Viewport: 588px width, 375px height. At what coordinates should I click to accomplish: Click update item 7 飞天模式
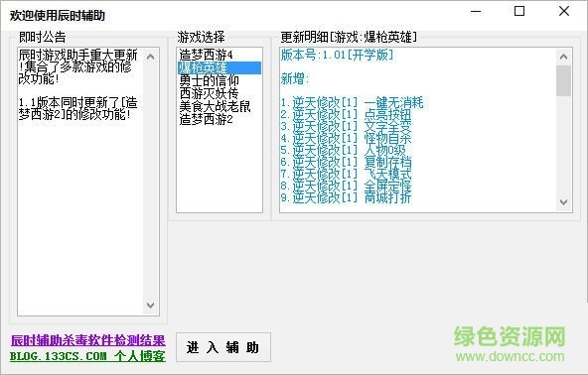pos(346,174)
